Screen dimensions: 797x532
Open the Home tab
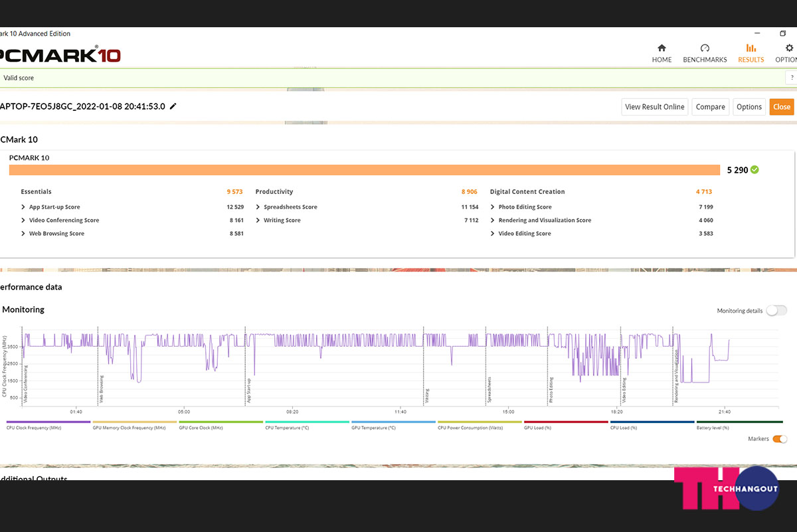click(662, 53)
